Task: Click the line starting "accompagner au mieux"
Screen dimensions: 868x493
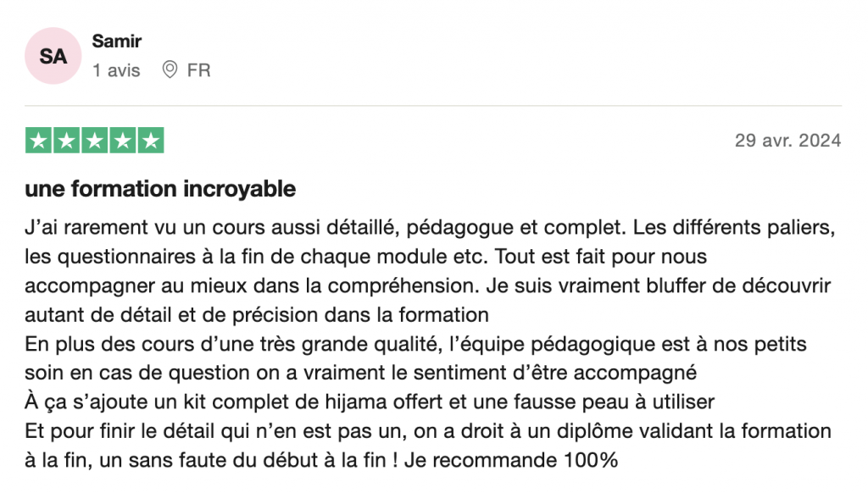Action: 428,285
